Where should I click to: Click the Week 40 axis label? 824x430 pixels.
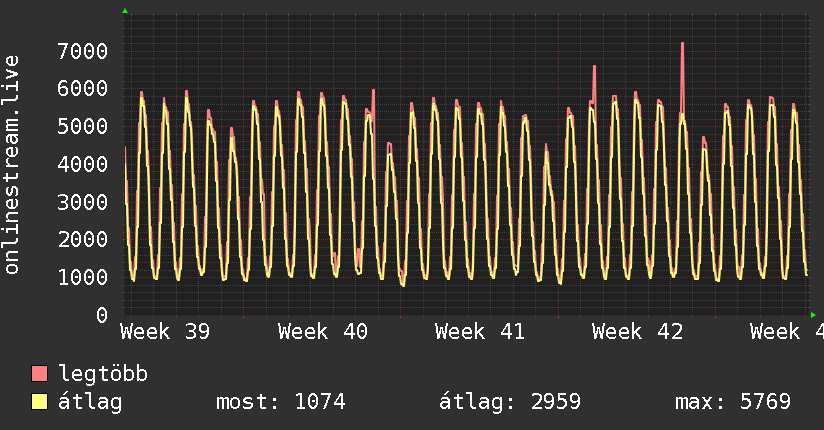pos(323,332)
